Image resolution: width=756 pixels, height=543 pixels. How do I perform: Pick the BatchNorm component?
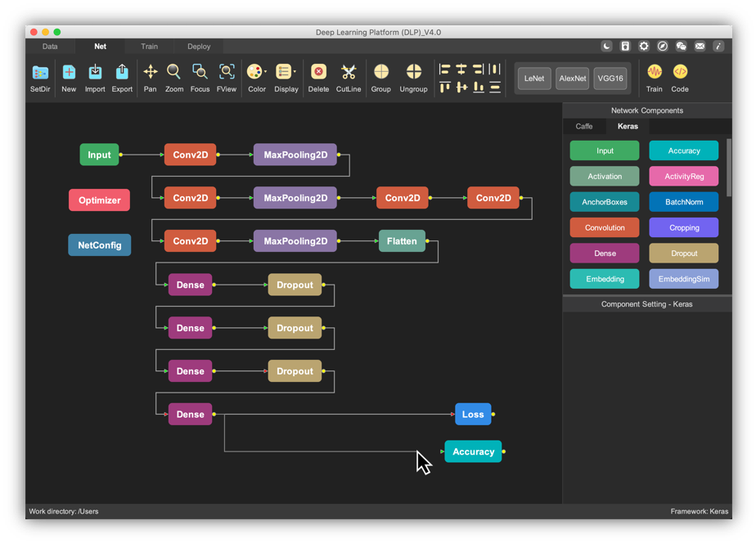[684, 202]
